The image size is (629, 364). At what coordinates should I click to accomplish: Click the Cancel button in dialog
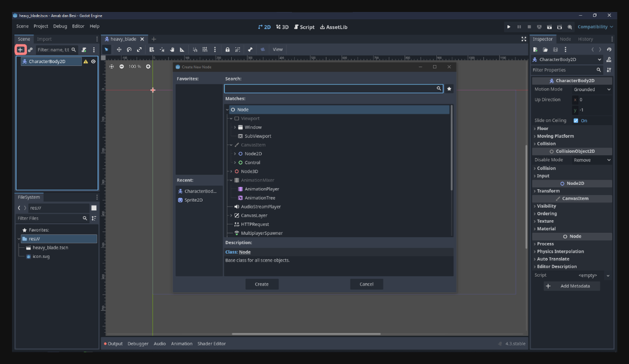pyautogui.click(x=366, y=284)
